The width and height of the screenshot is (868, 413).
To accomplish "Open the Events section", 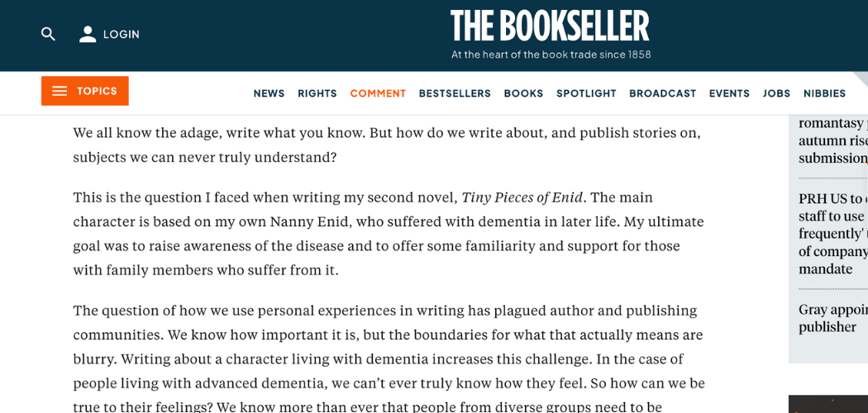I will (729, 93).
